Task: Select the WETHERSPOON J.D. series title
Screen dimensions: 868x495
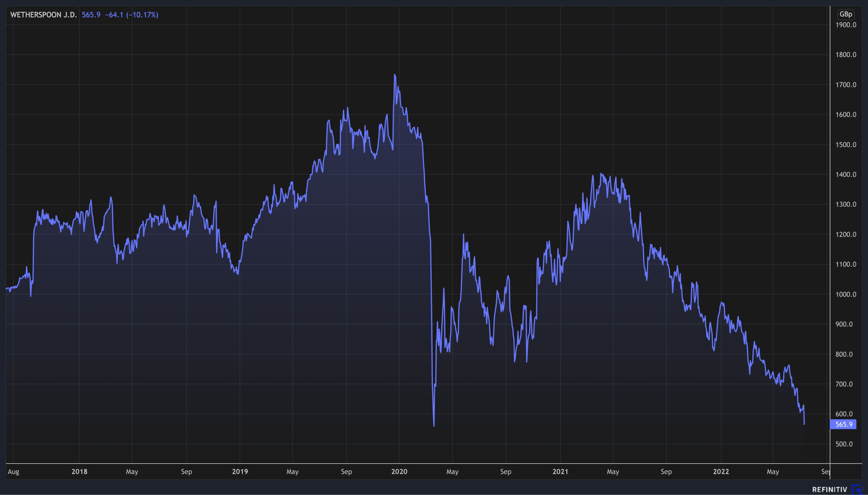Action: 43,15
